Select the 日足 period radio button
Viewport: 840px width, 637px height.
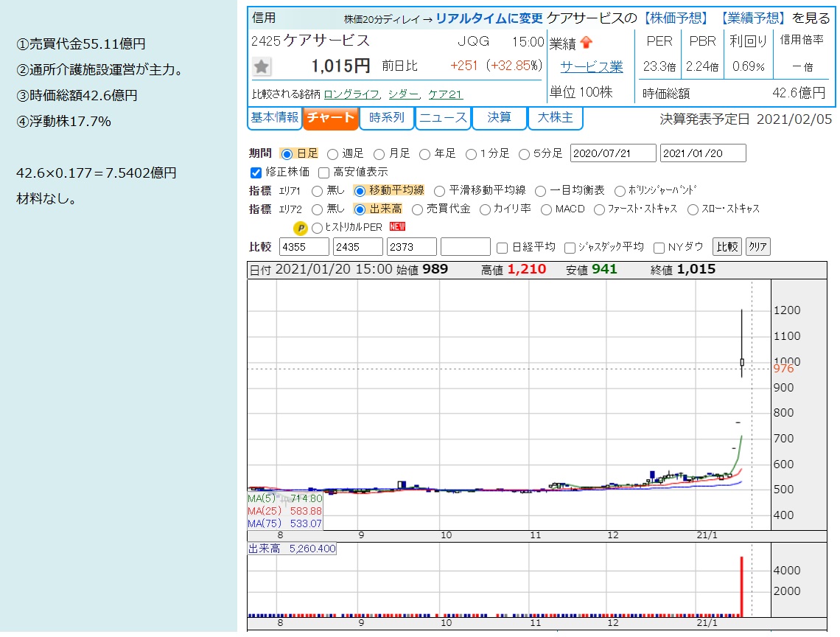point(287,154)
